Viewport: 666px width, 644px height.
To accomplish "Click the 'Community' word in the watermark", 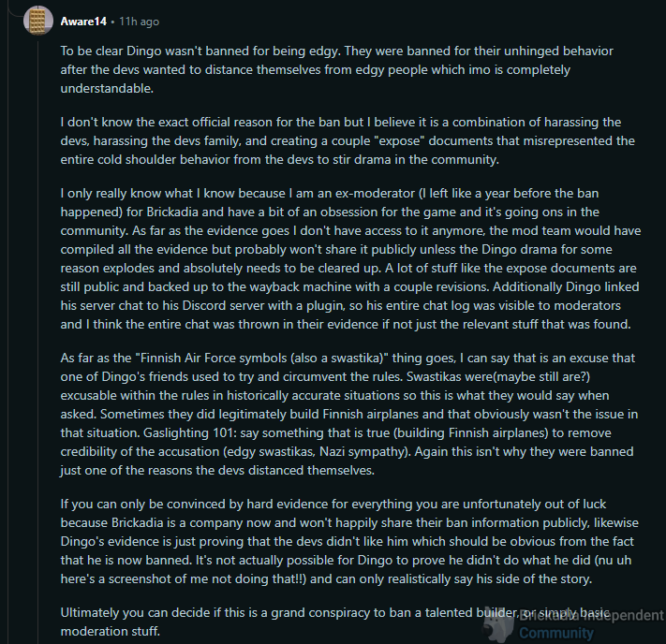I will (x=556, y=633).
